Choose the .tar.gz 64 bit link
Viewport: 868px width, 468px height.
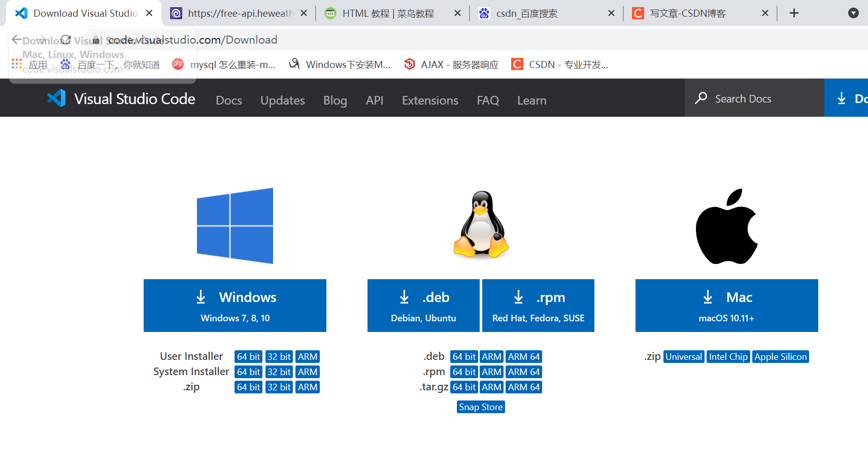tap(464, 387)
